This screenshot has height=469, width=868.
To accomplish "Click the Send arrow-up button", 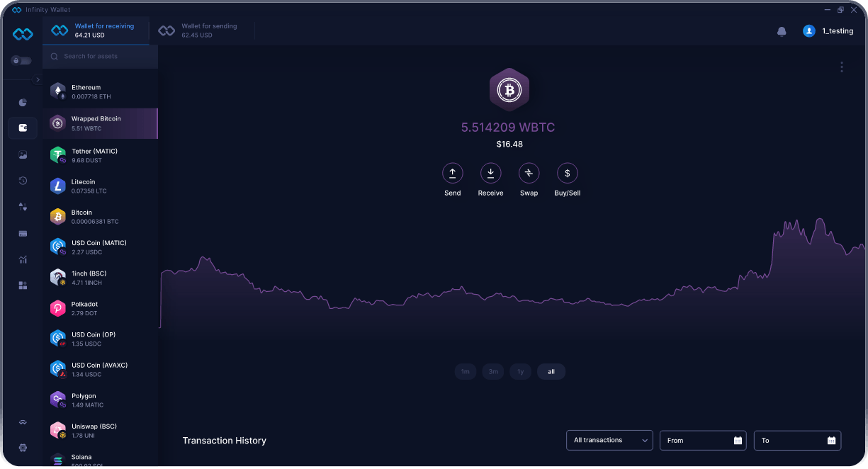I will tap(452, 173).
